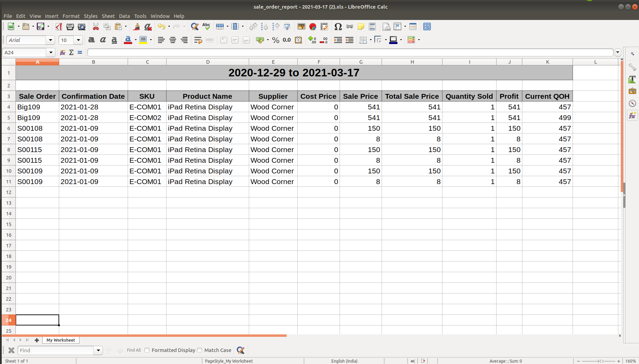Viewport: 639px width, 364px height.
Task: Toggle the Underline formatting button
Action: tap(114, 40)
